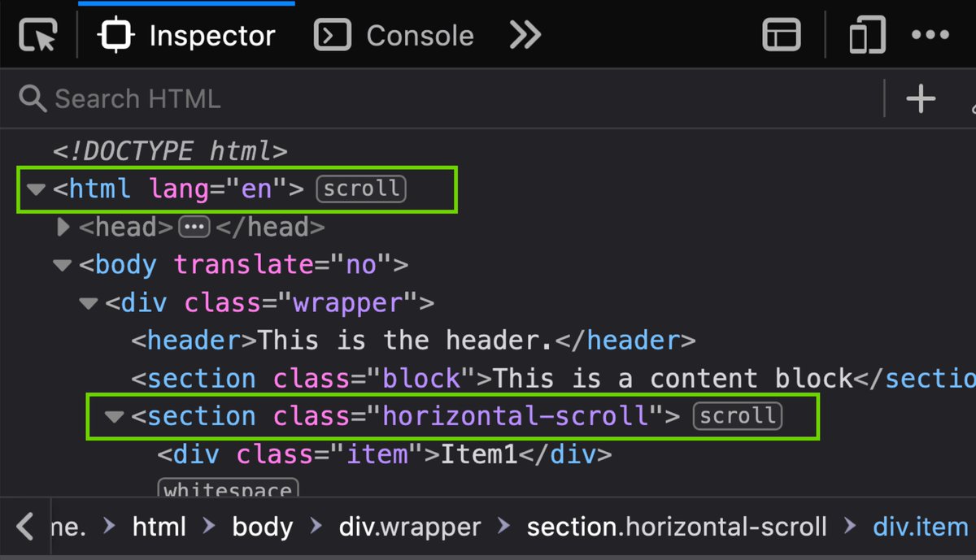The height and width of the screenshot is (560, 976).
Task: Open the iframe layout picker icon
Action: click(782, 36)
